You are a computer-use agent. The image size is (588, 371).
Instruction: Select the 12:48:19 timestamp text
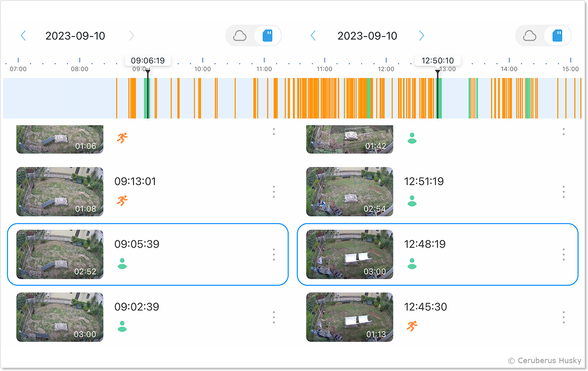click(425, 244)
